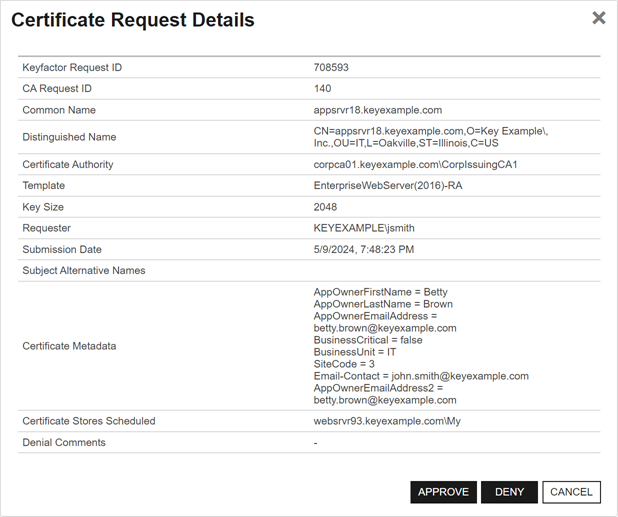618x517 pixels.
Task: Click the websrvr93.keyexample.com\My store value
Action: click(387, 421)
